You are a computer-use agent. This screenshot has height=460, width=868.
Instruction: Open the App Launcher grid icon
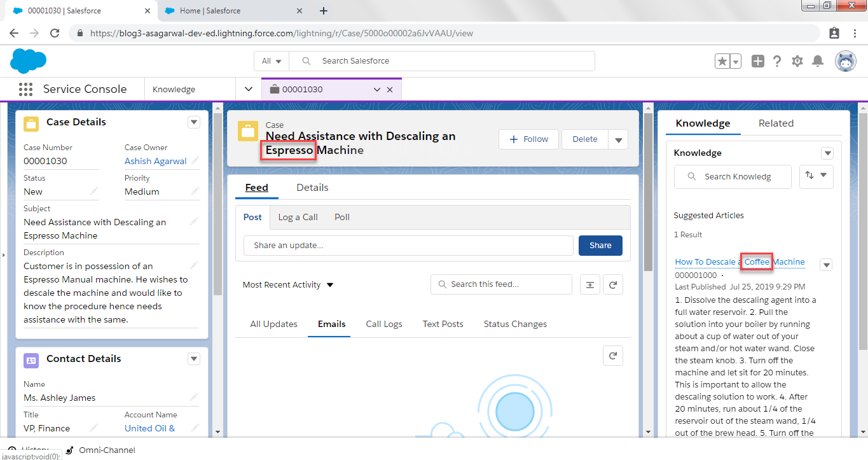coord(25,89)
